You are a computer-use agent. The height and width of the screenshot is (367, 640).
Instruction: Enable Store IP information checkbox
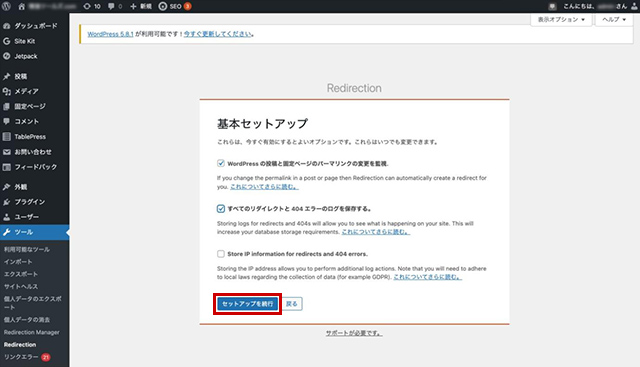221,254
